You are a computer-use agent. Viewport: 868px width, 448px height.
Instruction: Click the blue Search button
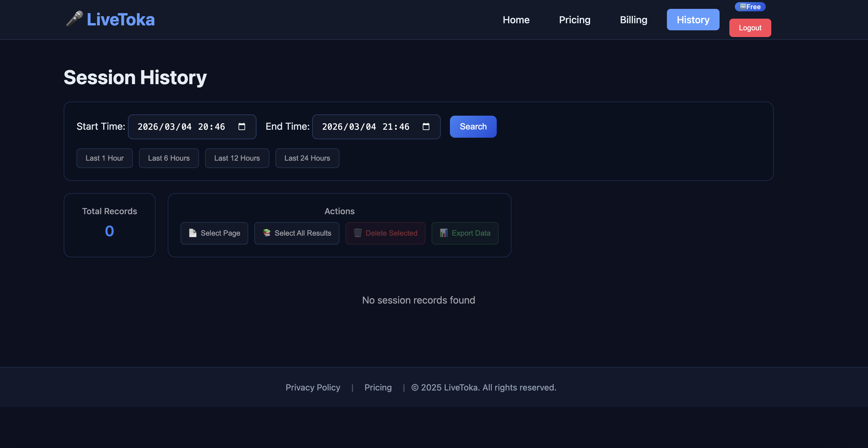pyautogui.click(x=473, y=127)
